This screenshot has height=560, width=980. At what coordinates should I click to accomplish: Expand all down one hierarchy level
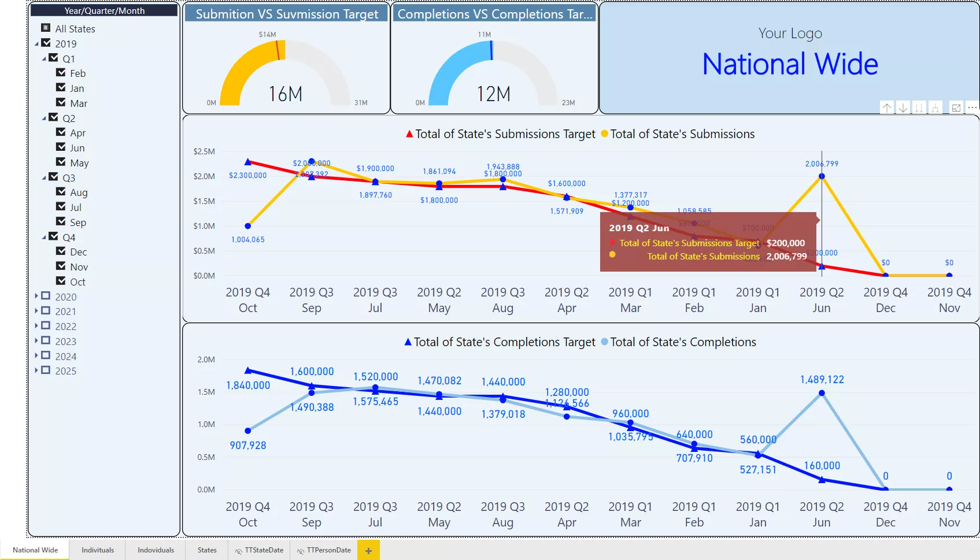tap(935, 108)
